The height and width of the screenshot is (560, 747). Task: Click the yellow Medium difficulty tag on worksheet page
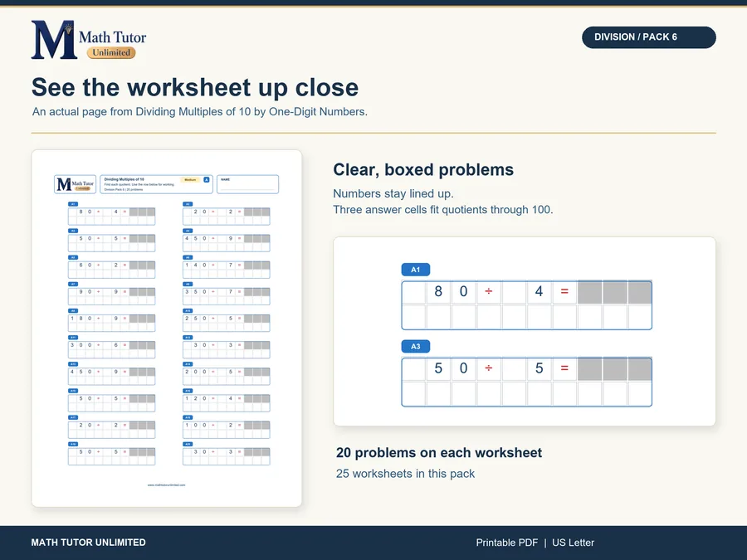coord(190,179)
